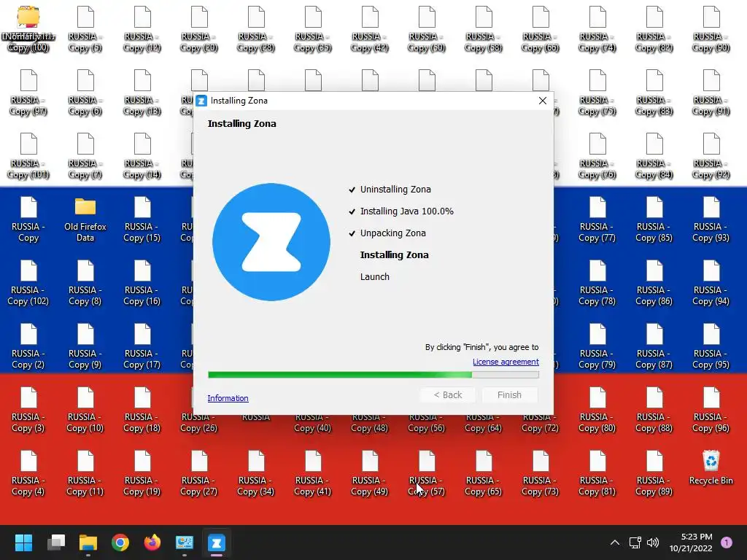The image size is (747, 560).
Task: Open Task View in the taskbar
Action: pos(55,542)
